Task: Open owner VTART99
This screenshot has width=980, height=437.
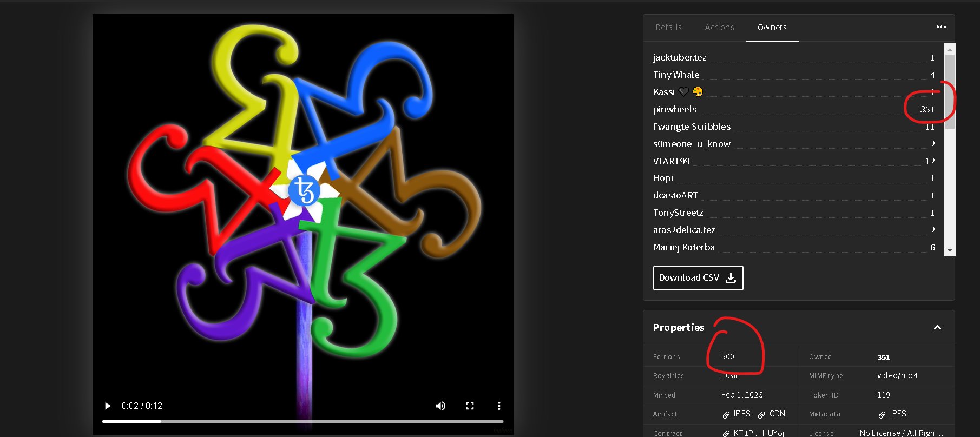Action: pyautogui.click(x=671, y=161)
